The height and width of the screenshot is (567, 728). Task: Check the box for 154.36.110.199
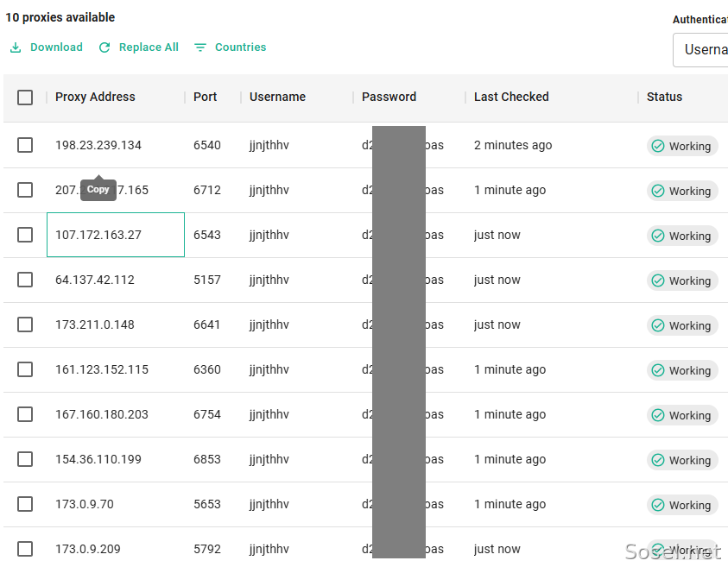pyautogui.click(x=25, y=459)
